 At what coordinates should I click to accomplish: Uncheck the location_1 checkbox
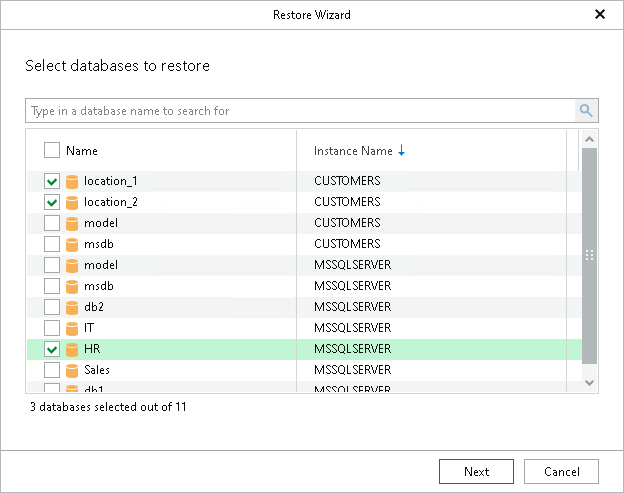pos(52,182)
